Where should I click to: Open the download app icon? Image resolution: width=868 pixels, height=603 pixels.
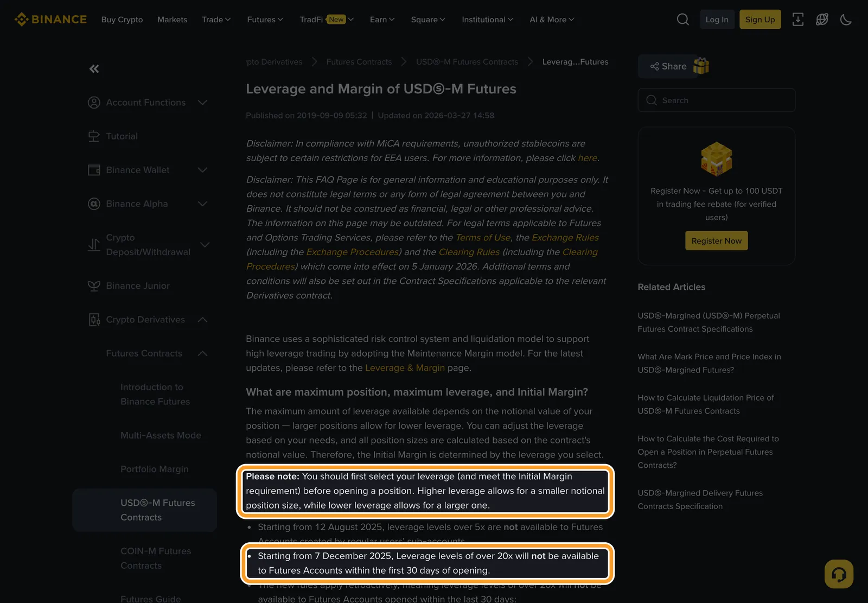(798, 20)
